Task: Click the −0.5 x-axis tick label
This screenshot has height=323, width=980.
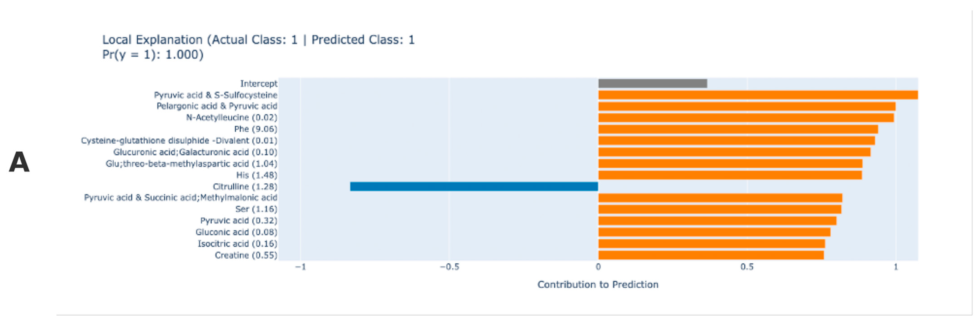Action: pyautogui.click(x=449, y=267)
